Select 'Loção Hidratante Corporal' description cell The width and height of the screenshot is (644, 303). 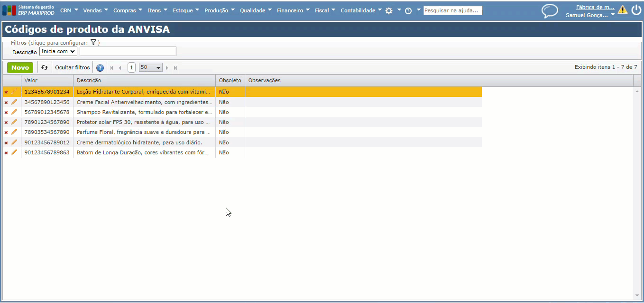[x=145, y=92]
